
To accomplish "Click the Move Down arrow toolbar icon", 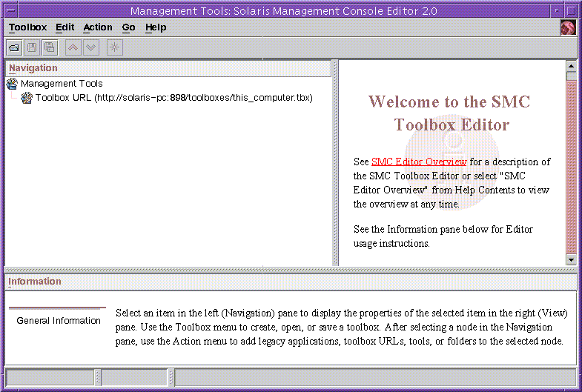I will point(91,47).
